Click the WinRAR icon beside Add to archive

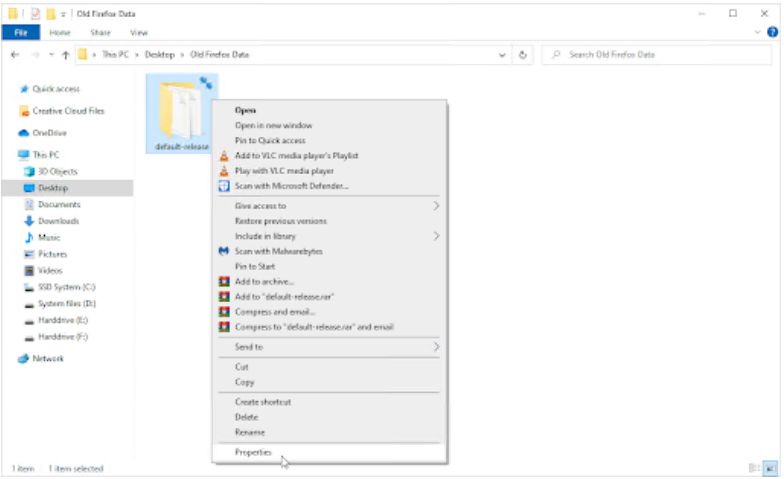(x=224, y=282)
